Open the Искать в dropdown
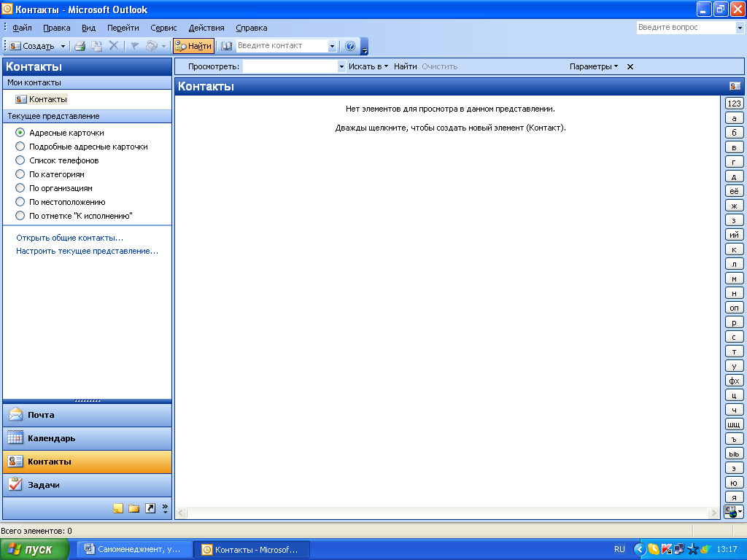Image resolution: width=747 pixels, height=560 pixels. point(368,66)
